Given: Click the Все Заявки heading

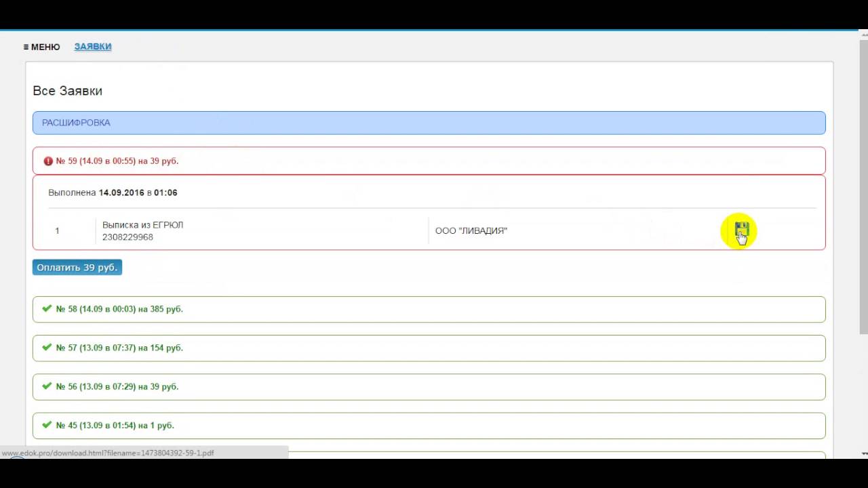Looking at the screenshot, I should point(67,91).
